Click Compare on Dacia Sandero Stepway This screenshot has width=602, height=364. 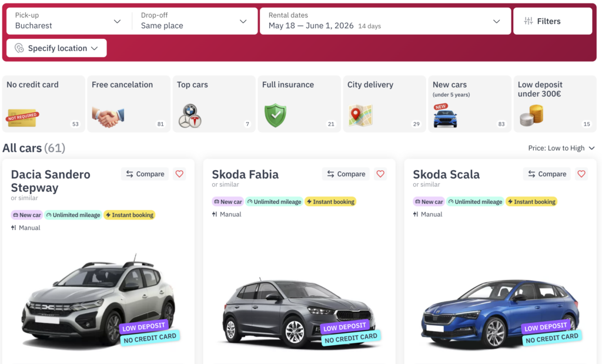[x=145, y=174]
